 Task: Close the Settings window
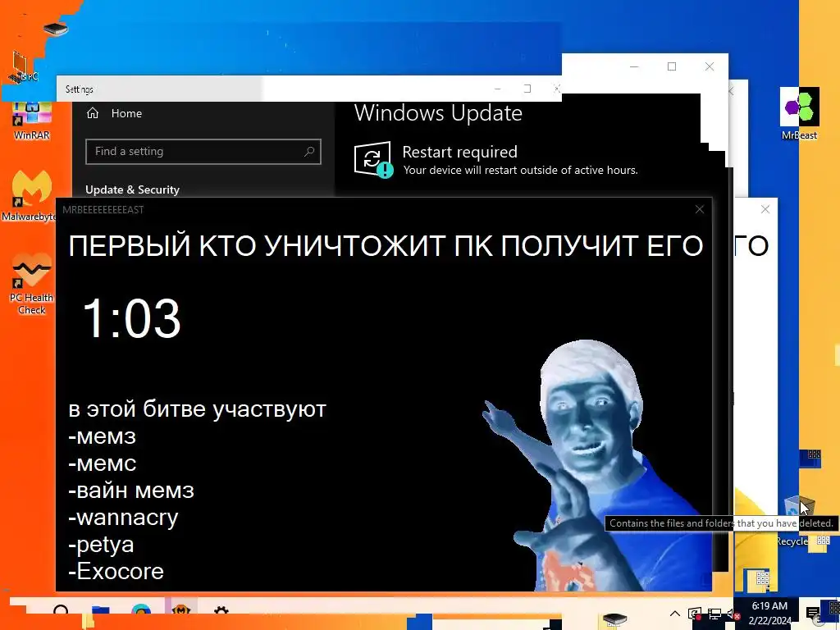557,89
